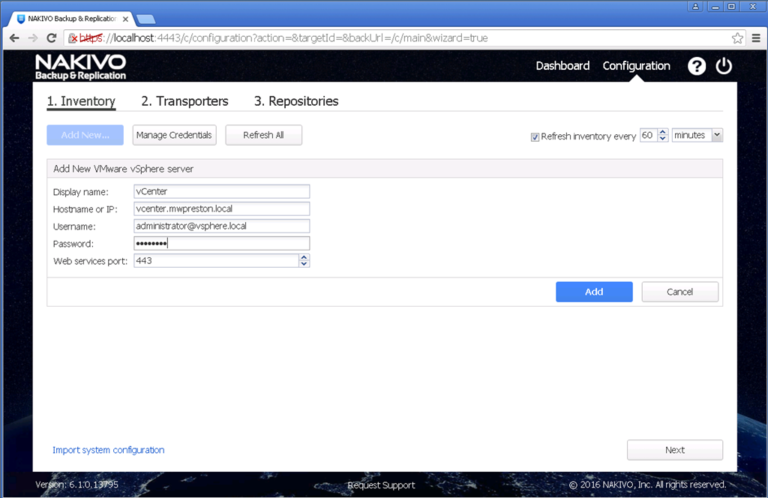Open the NAKIVO help icon
768x498 pixels.
tap(696, 66)
